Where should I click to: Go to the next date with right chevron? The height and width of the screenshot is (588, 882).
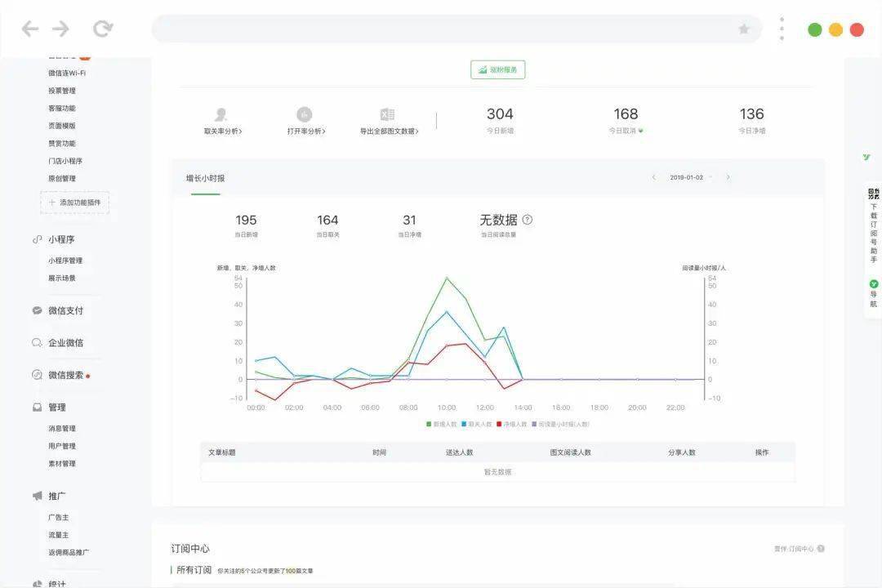pos(728,177)
